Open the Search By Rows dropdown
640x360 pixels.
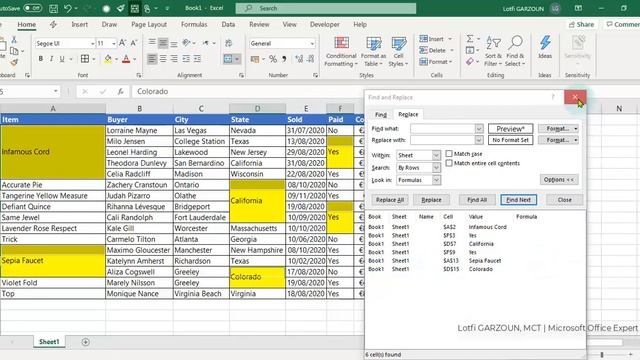click(x=436, y=167)
